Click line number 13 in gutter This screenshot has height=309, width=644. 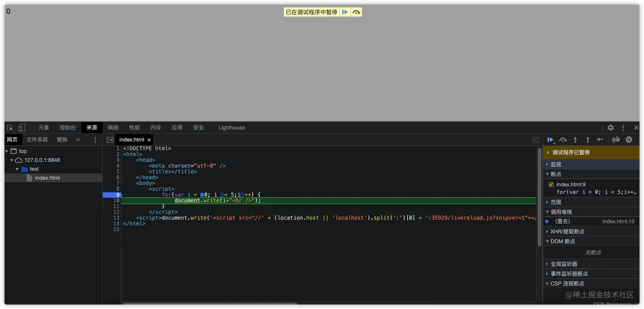point(116,218)
